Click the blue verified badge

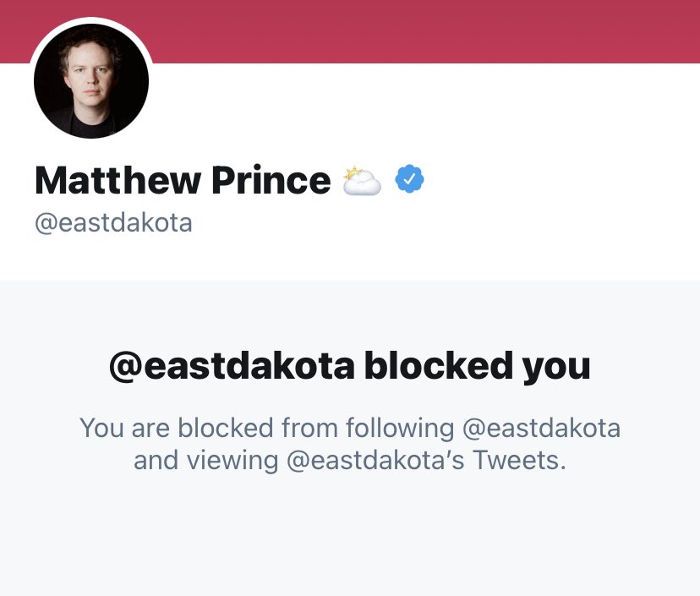click(x=409, y=179)
